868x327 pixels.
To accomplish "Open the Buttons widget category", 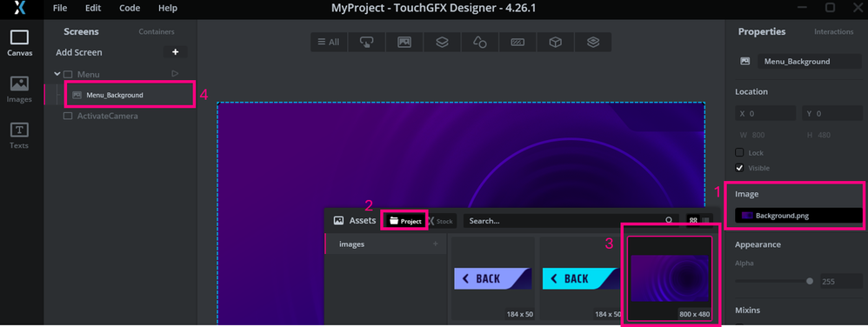I will 366,42.
